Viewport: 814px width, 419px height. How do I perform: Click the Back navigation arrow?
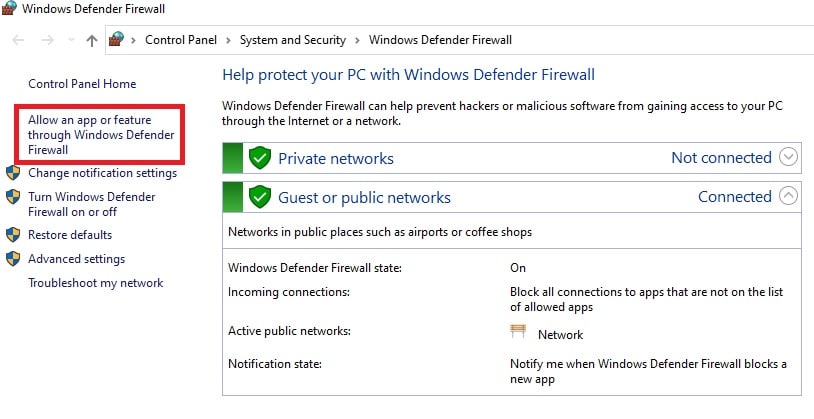19,41
